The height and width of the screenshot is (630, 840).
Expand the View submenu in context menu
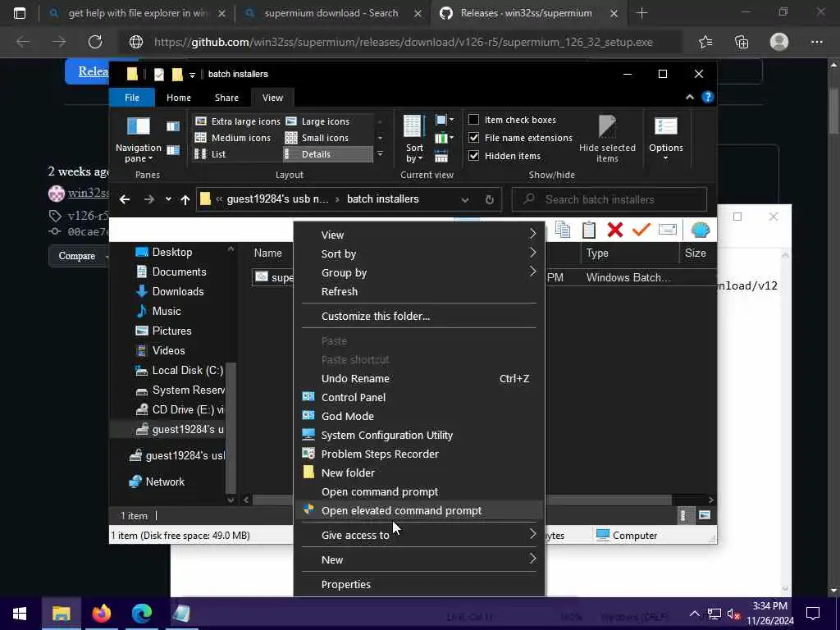coord(419,235)
